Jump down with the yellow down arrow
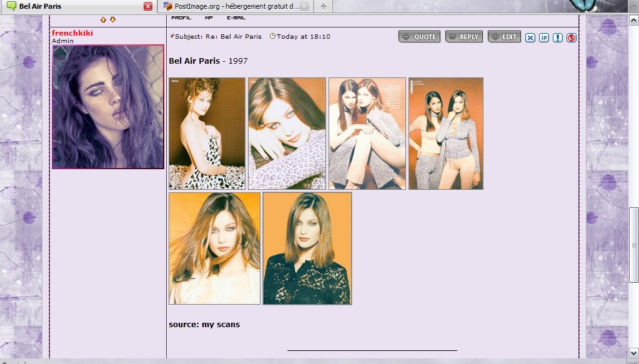The height and width of the screenshot is (364, 639). point(113,19)
